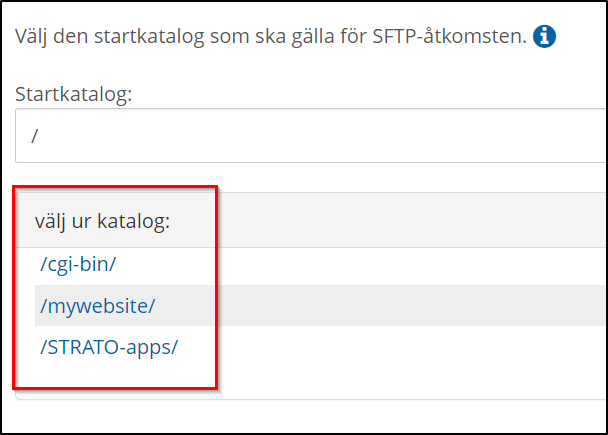Click the last folder in the catalog list
The height and width of the screenshot is (435, 608).
point(109,347)
